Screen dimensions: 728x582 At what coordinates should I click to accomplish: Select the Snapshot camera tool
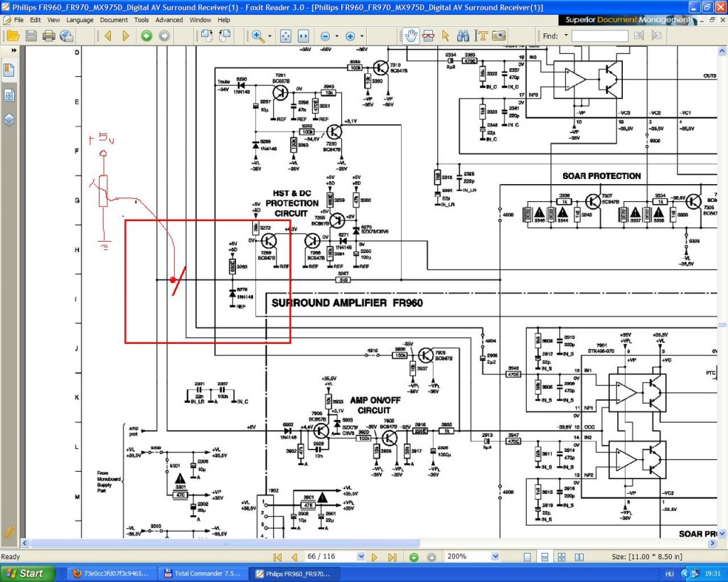click(498, 36)
